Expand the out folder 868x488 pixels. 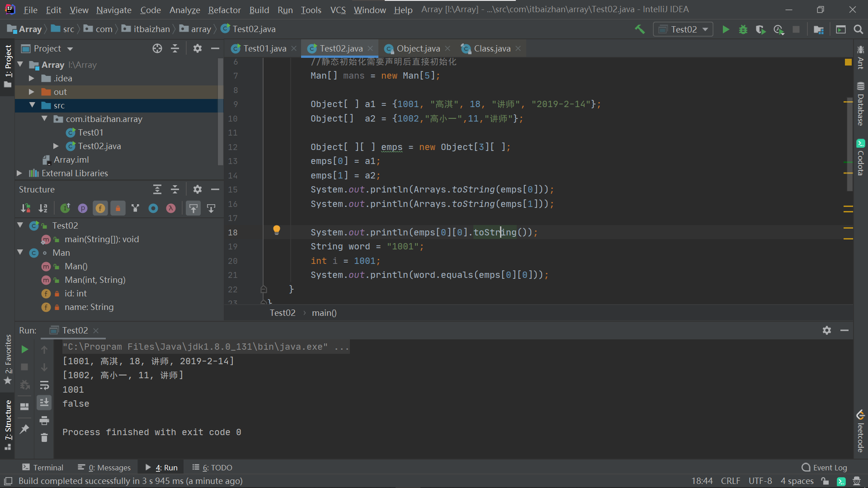click(x=32, y=92)
